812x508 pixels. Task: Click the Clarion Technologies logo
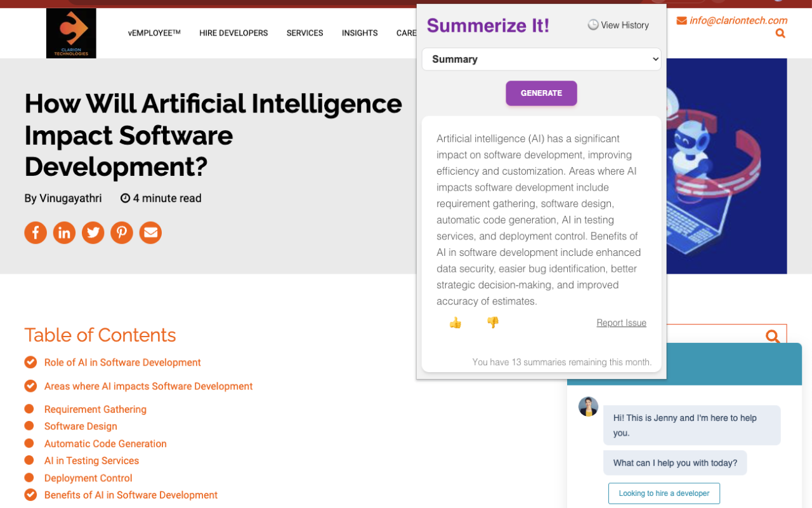pos(71,33)
